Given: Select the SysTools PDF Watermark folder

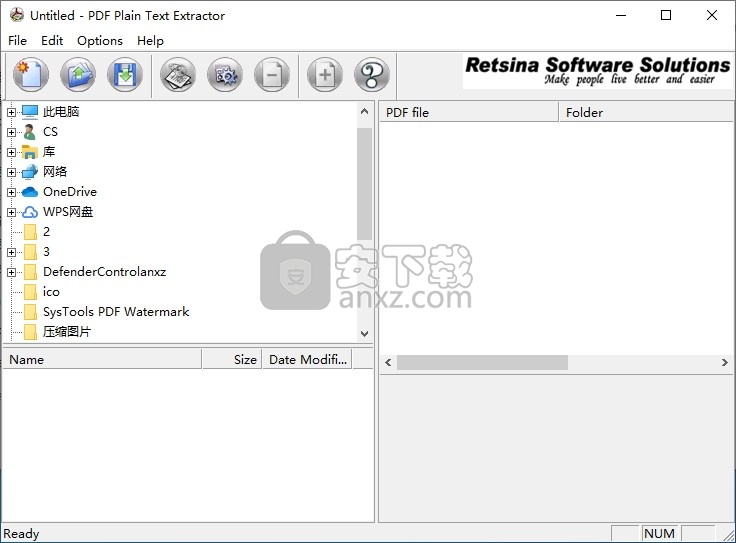Looking at the screenshot, I should 116,312.
